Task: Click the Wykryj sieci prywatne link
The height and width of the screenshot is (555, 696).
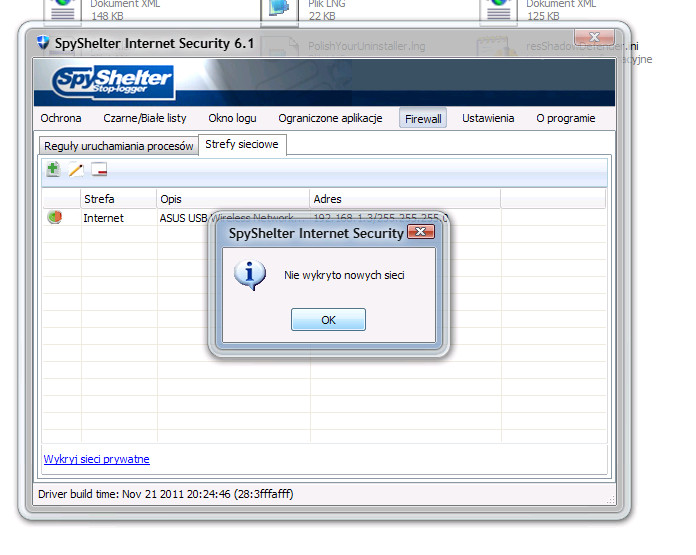Action: (96, 459)
